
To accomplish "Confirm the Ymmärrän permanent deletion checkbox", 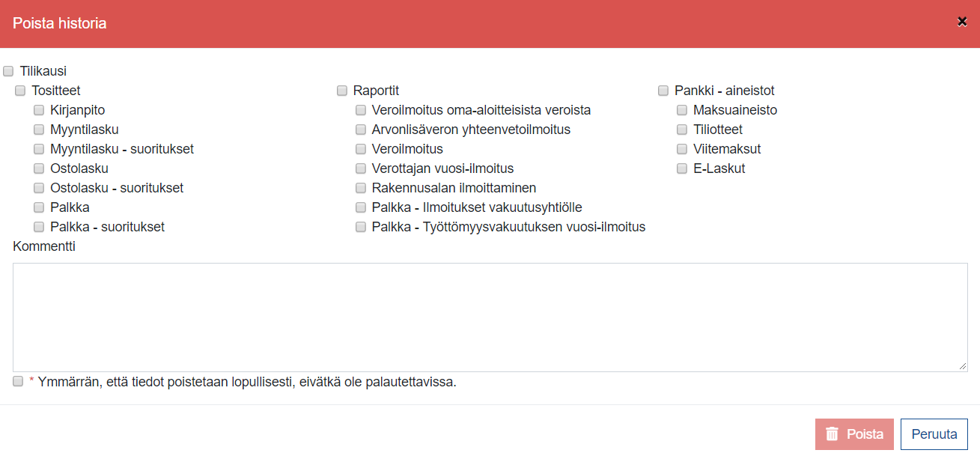I will [x=18, y=382].
